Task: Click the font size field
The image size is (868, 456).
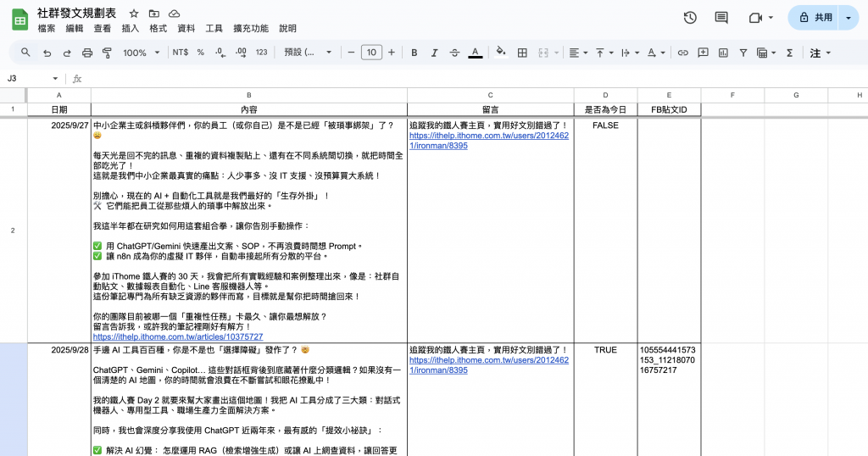Action: click(x=371, y=53)
